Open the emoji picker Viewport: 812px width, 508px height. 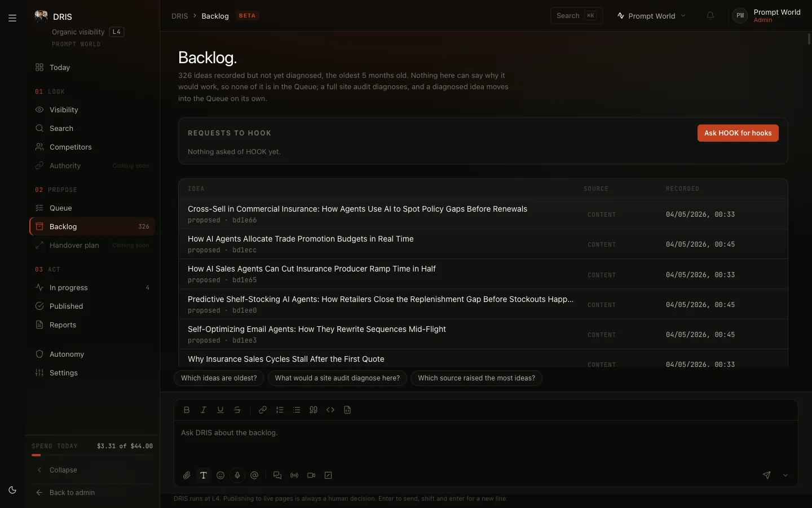[220, 475]
